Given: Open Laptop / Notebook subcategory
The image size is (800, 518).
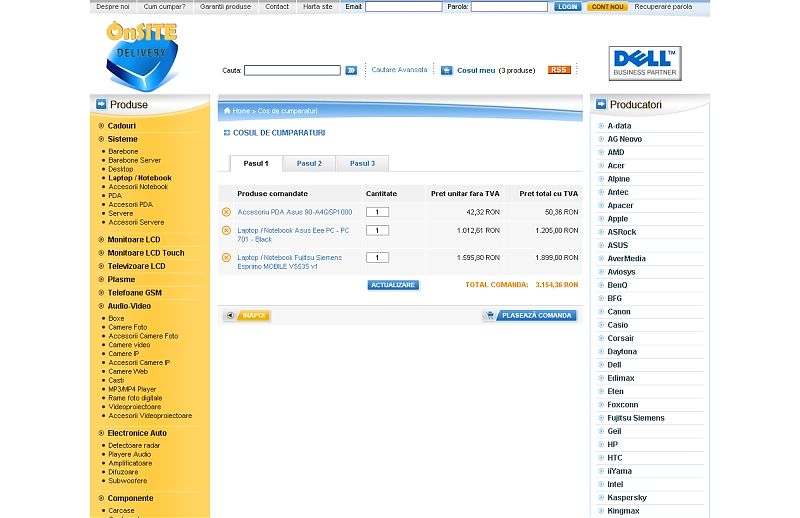Looking at the screenshot, I should 140,178.
